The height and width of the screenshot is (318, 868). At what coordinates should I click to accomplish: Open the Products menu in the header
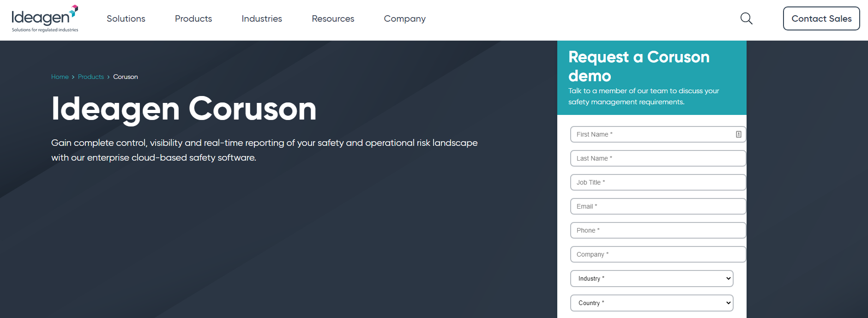(193, 18)
